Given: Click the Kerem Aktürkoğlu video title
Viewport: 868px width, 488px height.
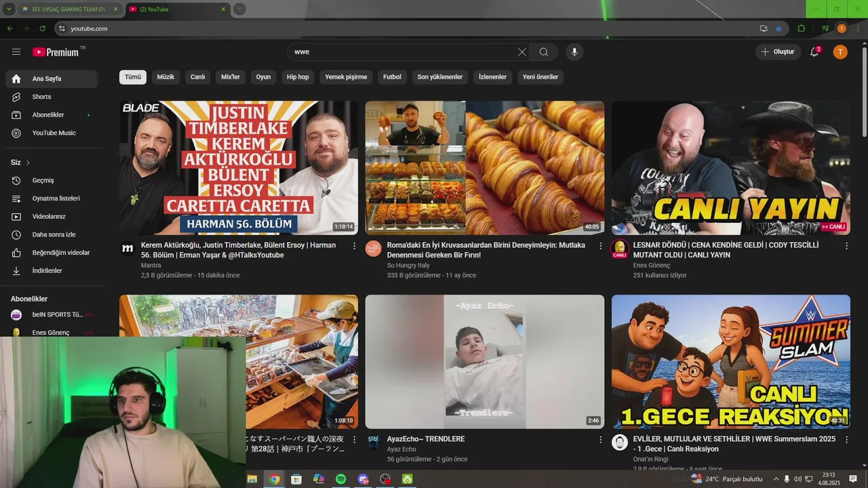Looking at the screenshot, I should click(238, 250).
